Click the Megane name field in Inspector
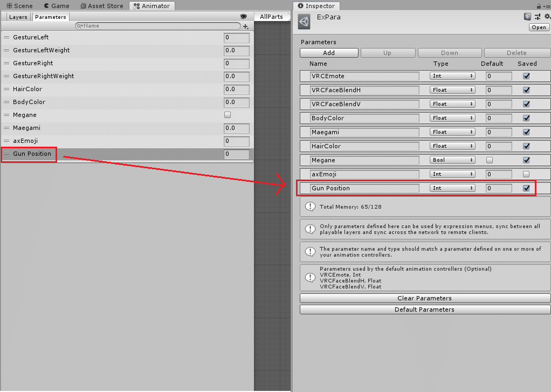 pyautogui.click(x=364, y=160)
